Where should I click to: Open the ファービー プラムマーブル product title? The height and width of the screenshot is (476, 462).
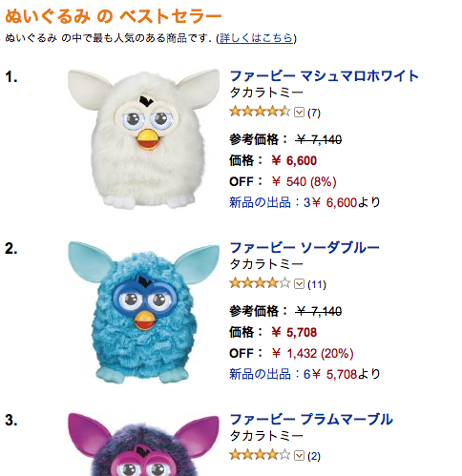[311, 420]
